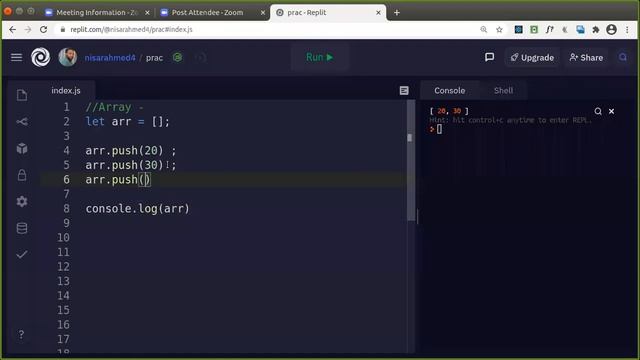The width and height of the screenshot is (640, 360).
Task: Go back in browser history
Action: (12, 29)
